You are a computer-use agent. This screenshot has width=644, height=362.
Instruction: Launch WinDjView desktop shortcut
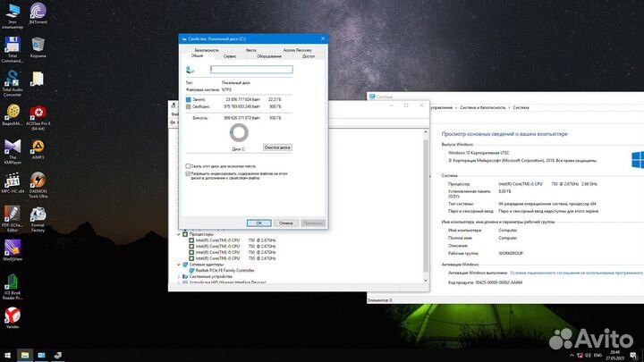pos(13,250)
